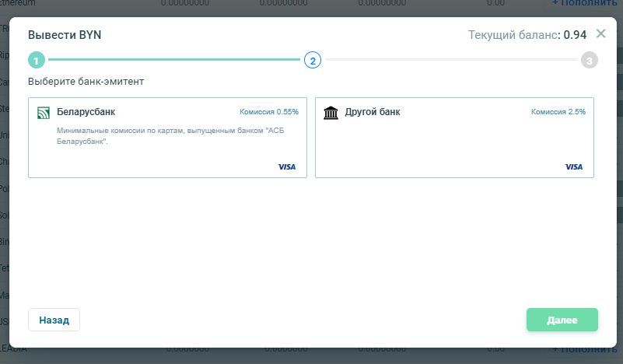Screen dimensions: 623x364
Task: Choose the Другой банк option
Action: click(454, 138)
